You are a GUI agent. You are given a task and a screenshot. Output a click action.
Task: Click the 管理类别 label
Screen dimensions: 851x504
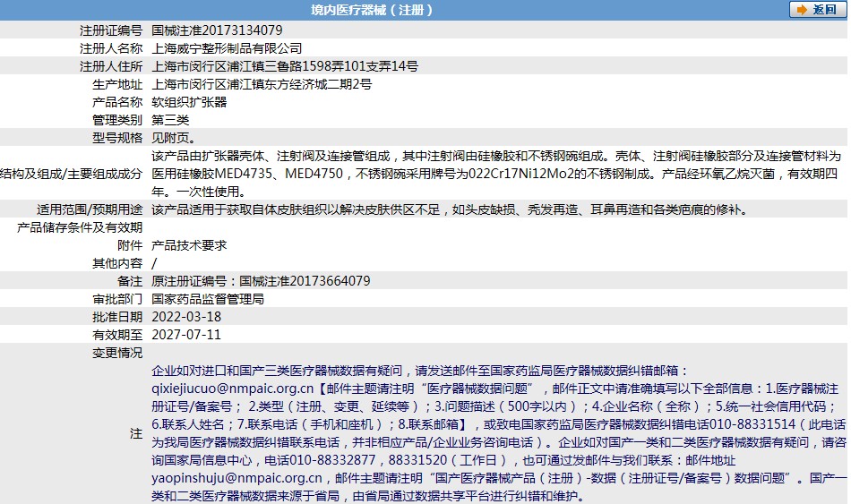pyautogui.click(x=117, y=120)
